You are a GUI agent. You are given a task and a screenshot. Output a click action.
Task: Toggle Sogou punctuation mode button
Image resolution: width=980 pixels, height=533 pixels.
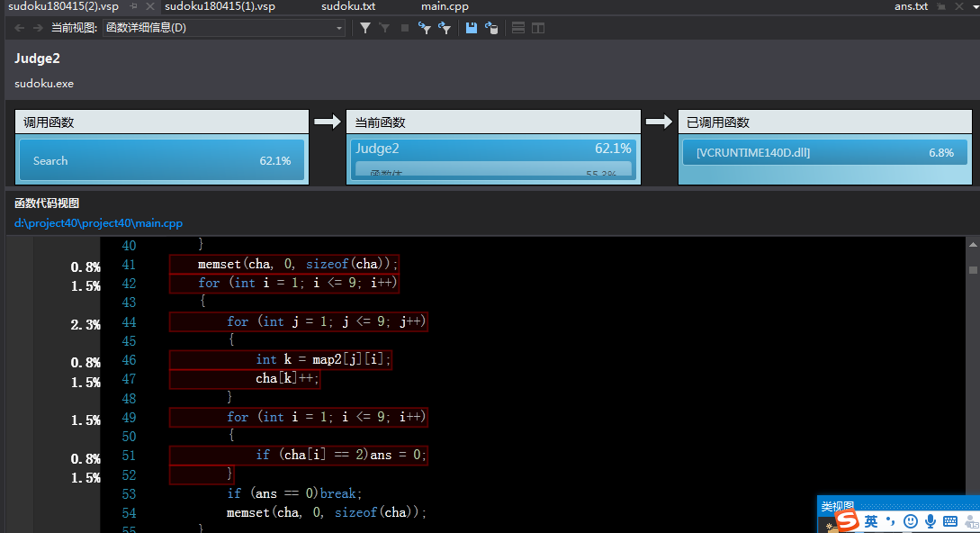click(890, 521)
